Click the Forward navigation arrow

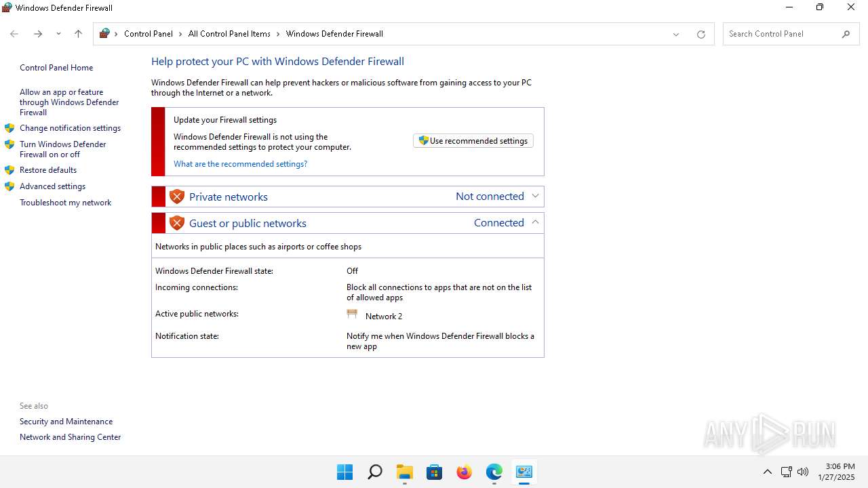point(38,34)
